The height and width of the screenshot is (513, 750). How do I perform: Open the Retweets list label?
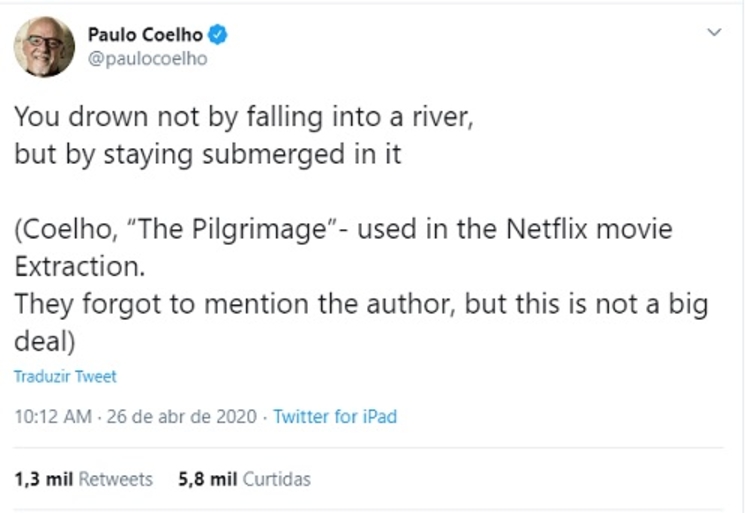coord(116,479)
